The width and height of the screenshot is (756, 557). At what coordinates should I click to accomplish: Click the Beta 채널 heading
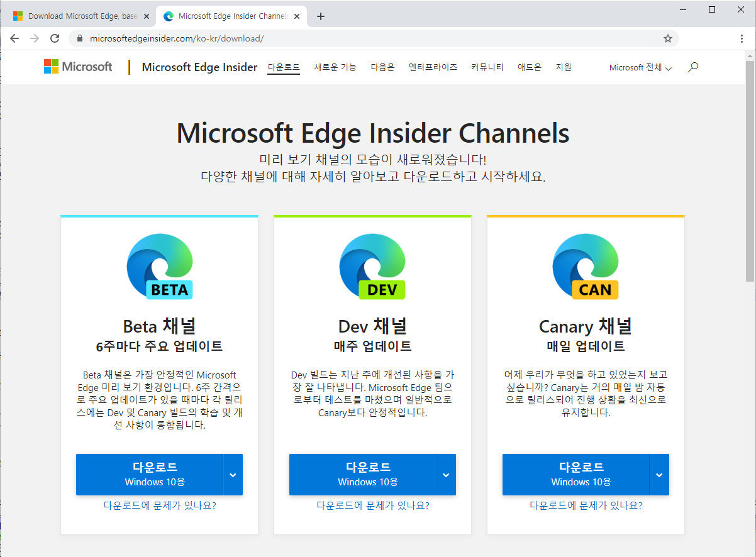click(x=160, y=326)
